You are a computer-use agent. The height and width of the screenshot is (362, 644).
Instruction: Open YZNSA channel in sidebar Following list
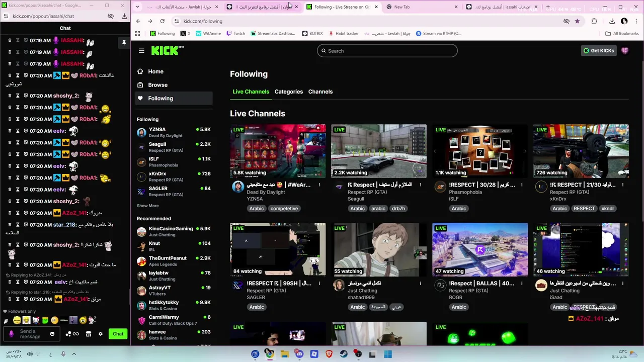174,133
